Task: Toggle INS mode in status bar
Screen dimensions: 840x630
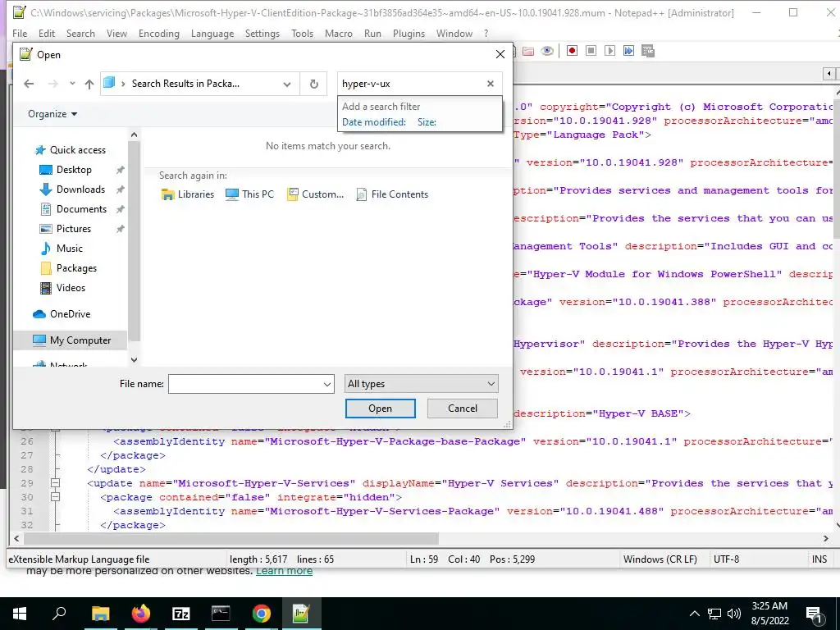Action: (819, 559)
